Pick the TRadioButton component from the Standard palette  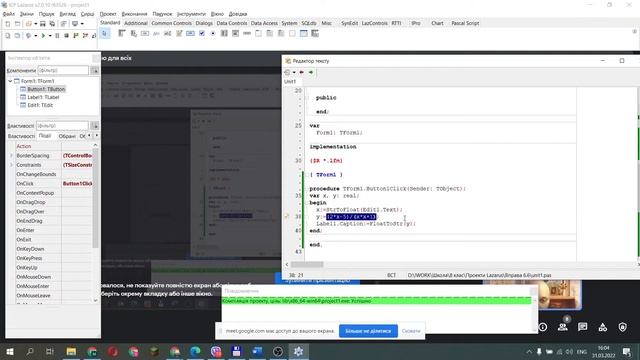click(213, 33)
